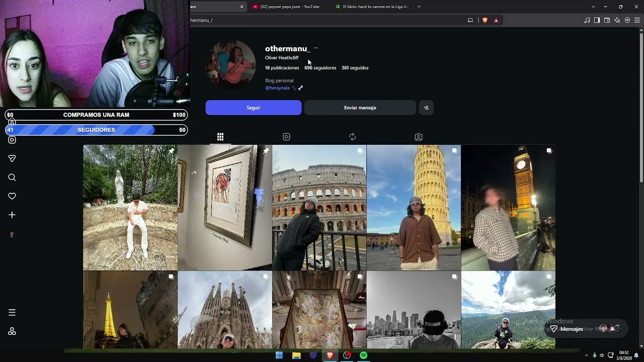This screenshot has height=362, width=644.
Task: Click the 18 publicaciones count
Action: click(x=282, y=68)
